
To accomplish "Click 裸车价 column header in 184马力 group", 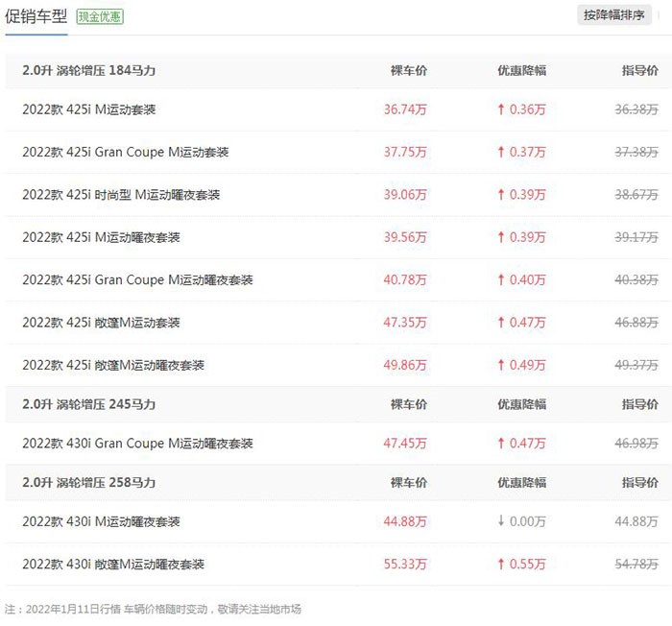I will point(408,70).
